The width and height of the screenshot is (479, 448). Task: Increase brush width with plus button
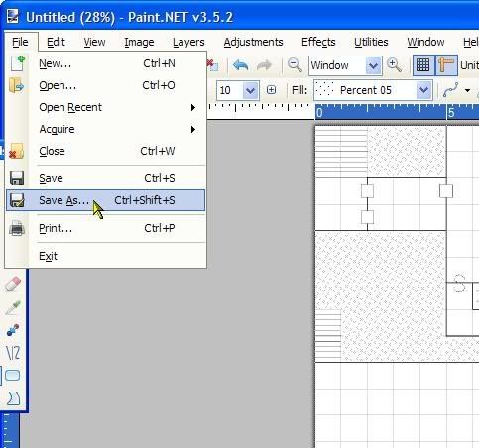(x=271, y=90)
